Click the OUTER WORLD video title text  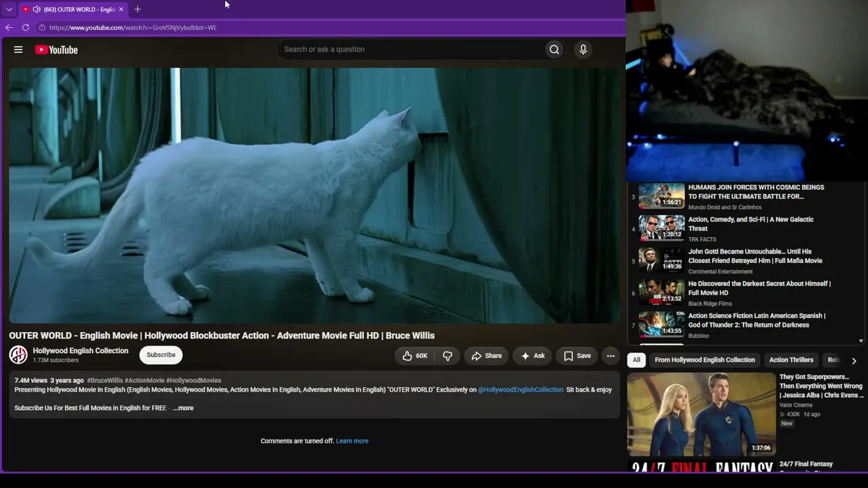click(222, 335)
